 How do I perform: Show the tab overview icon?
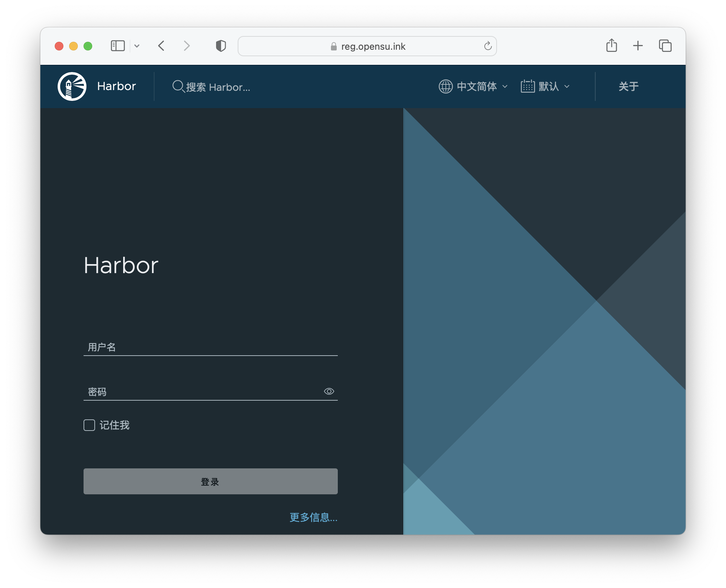(x=665, y=46)
